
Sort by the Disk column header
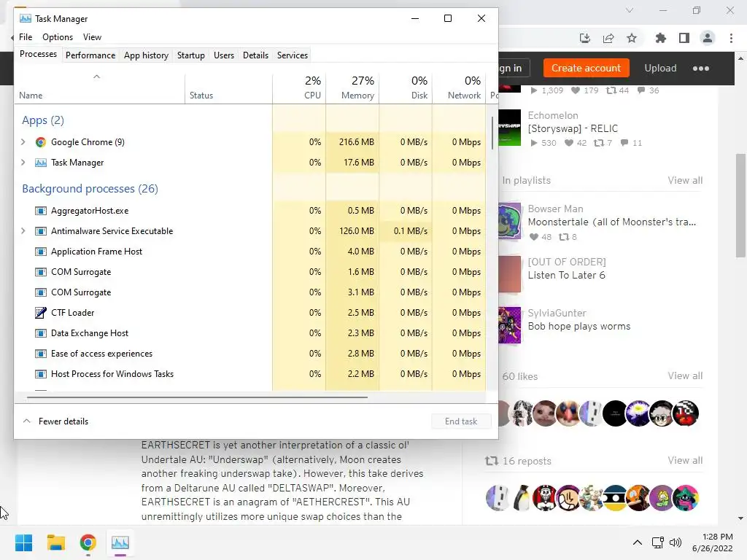point(406,88)
